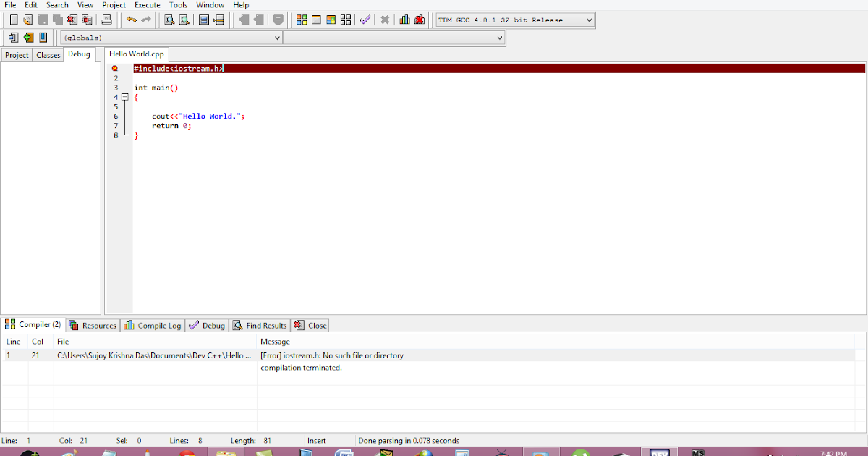The width and height of the screenshot is (868, 456).
Task: Click the Close All files toolbar icon
Action: [x=87, y=20]
